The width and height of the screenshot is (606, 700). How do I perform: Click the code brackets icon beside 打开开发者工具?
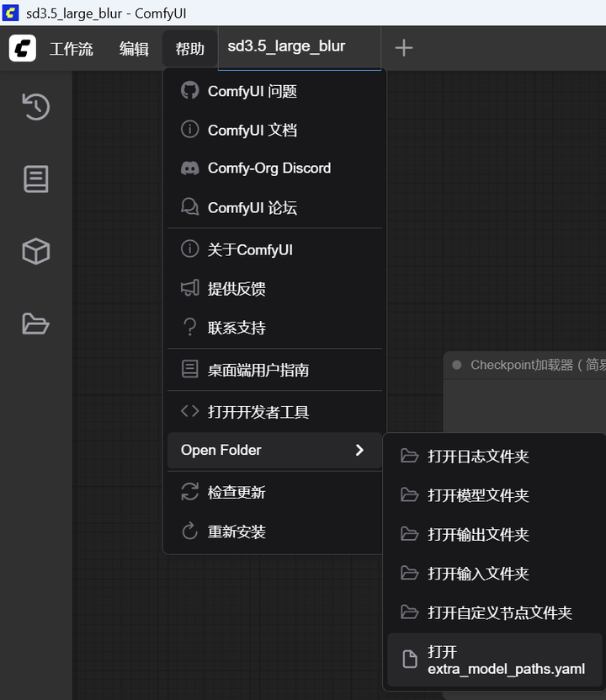coord(189,411)
